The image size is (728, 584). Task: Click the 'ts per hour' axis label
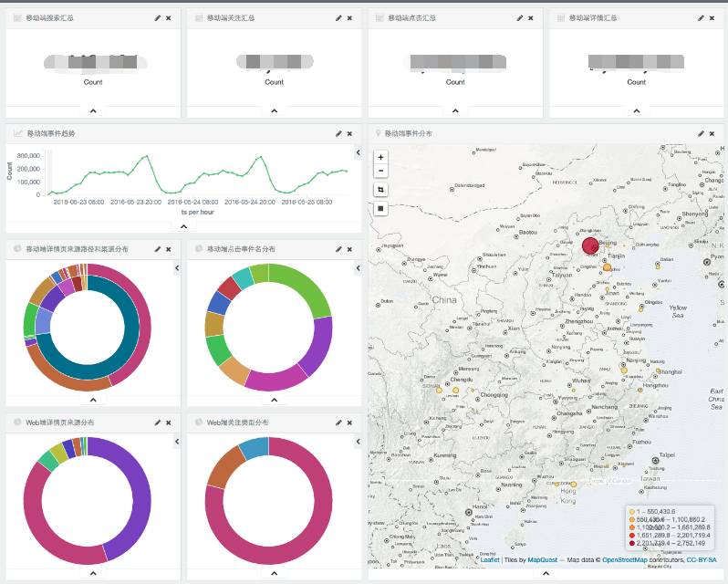(x=198, y=212)
